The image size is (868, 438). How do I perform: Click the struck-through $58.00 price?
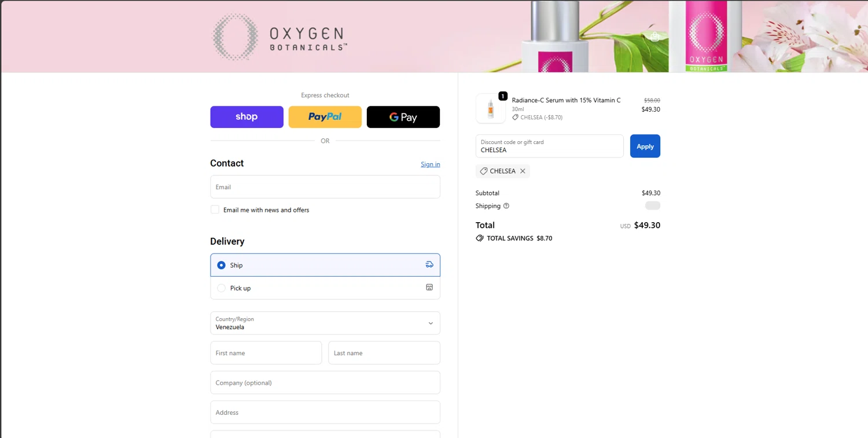(652, 101)
